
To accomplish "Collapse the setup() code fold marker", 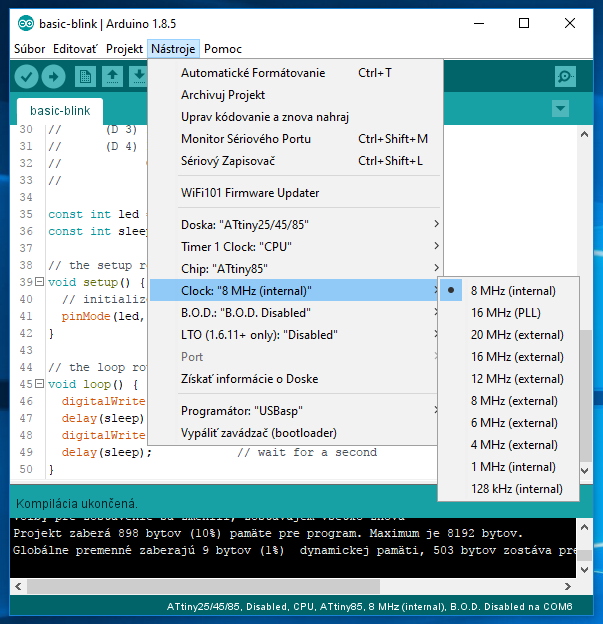I will tap(39, 282).
